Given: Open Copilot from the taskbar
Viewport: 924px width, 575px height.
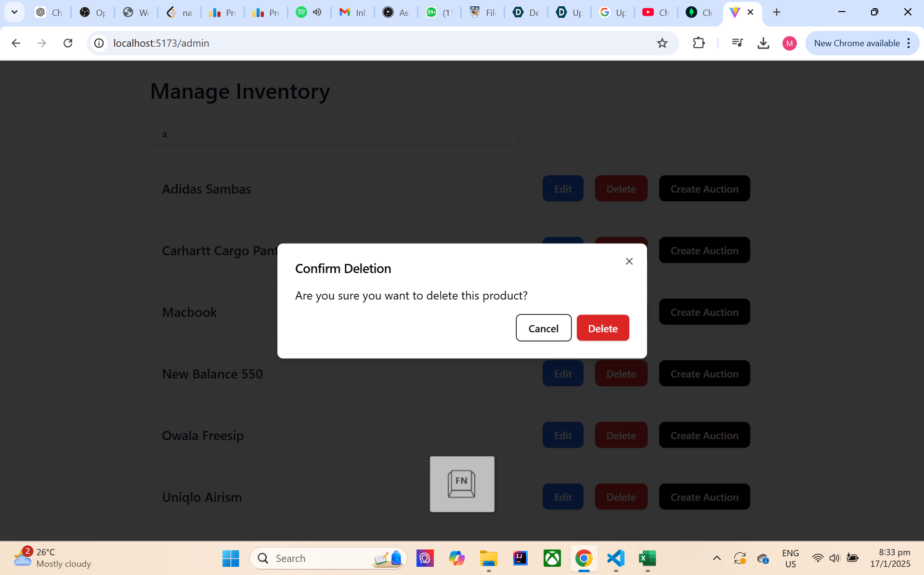Looking at the screenshot, I should click(x=457, y=558).
